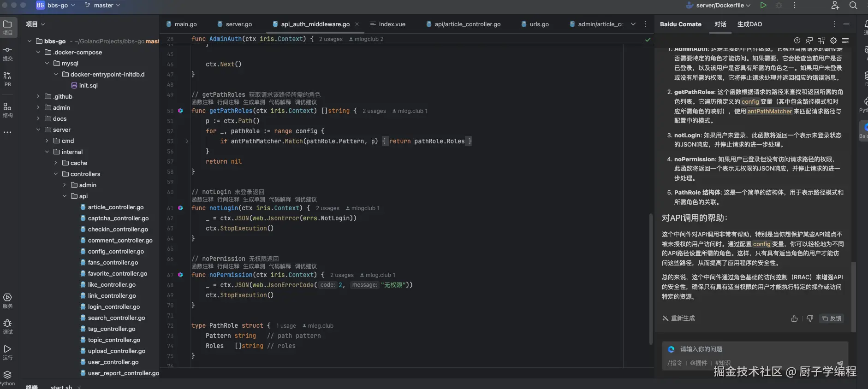This screenshot has width=868, height=389.
Task: Open the Python packages tool window
Action: (x=8, y=378)
